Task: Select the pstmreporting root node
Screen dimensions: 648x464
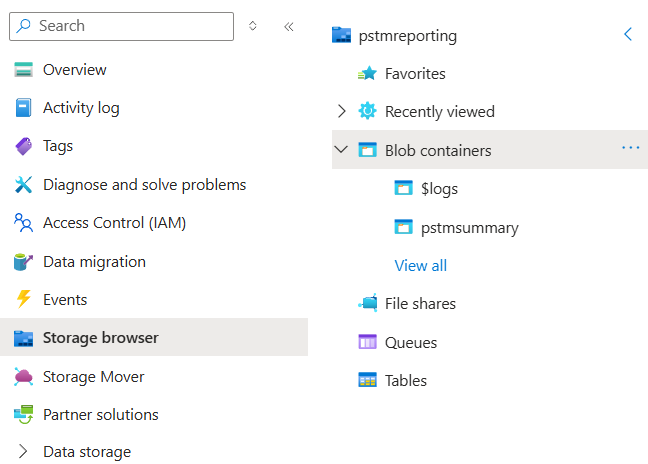Action: click(407, 36)
